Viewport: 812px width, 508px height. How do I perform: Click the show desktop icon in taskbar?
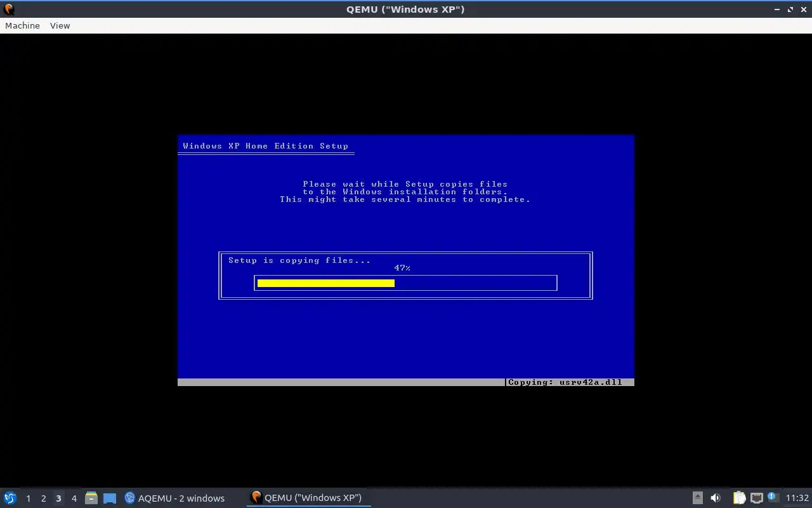coord(110,498)
